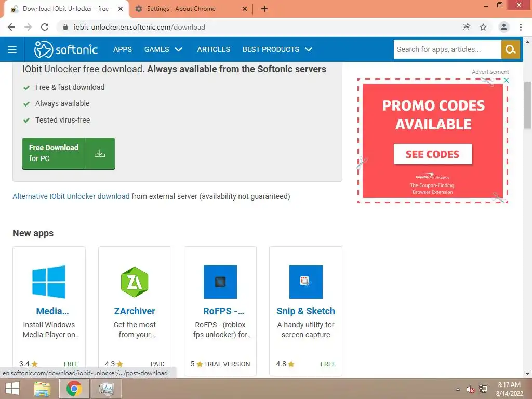Viewport: 532px width, 399px height.
Task: Expand BEST PRODUCTS dropdown
Action: (x=277, y=49)
